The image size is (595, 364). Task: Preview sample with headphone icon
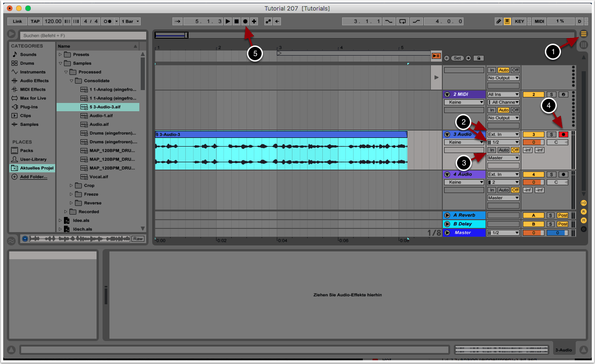click(x=25, y=239)
